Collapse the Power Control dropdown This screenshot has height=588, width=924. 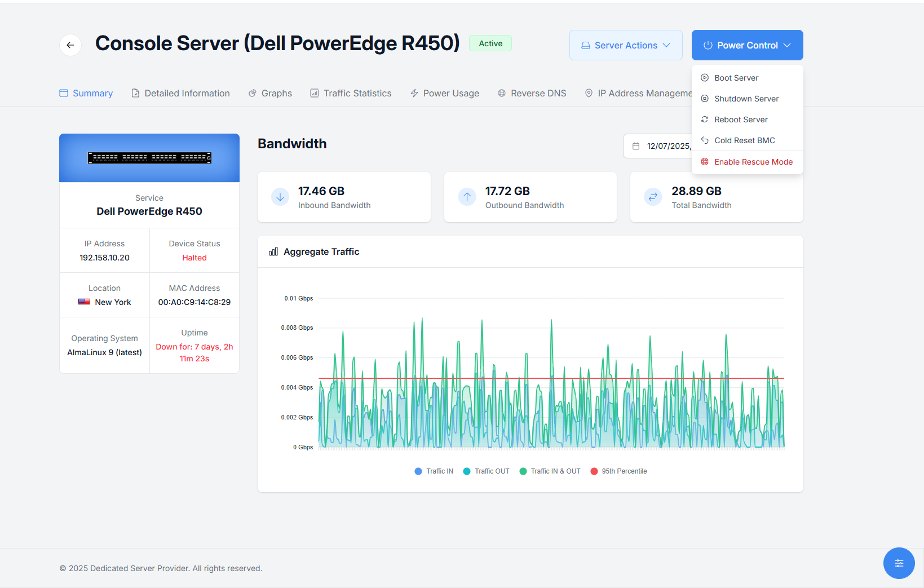(x=747, y=45)
